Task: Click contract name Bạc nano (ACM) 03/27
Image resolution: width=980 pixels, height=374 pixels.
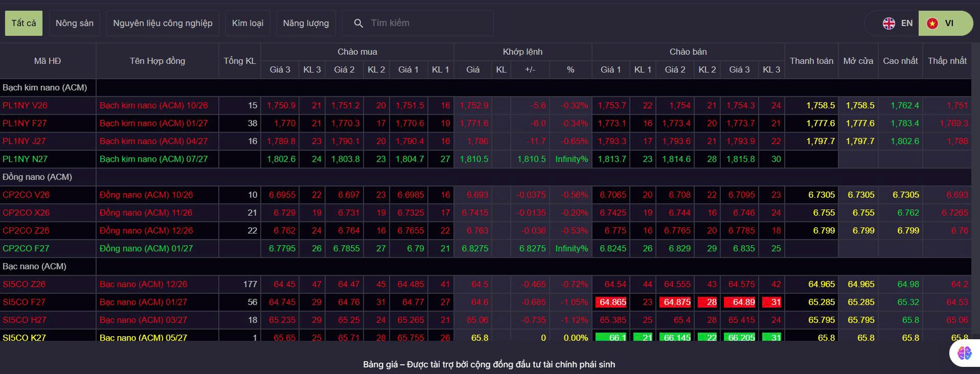Action: pos(143,320)
